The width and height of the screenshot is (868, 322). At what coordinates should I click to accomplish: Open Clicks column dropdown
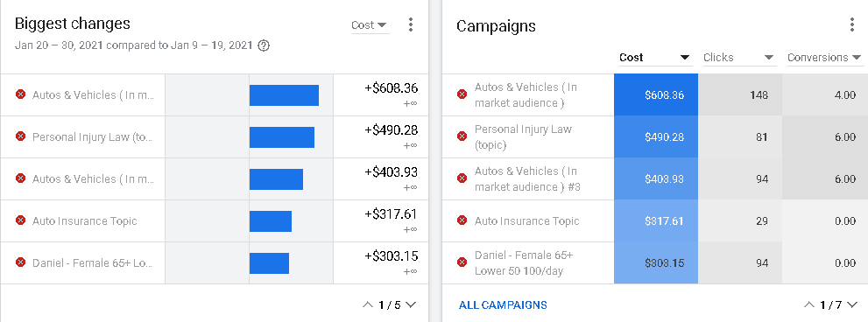pyautogui.click(x=739, y=58)
